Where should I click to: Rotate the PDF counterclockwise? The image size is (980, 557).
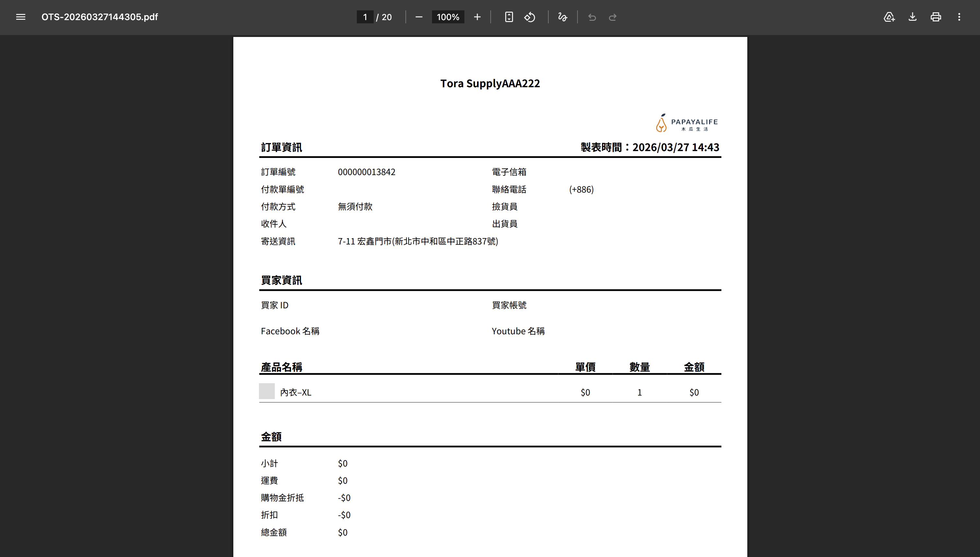click(530, 17)
